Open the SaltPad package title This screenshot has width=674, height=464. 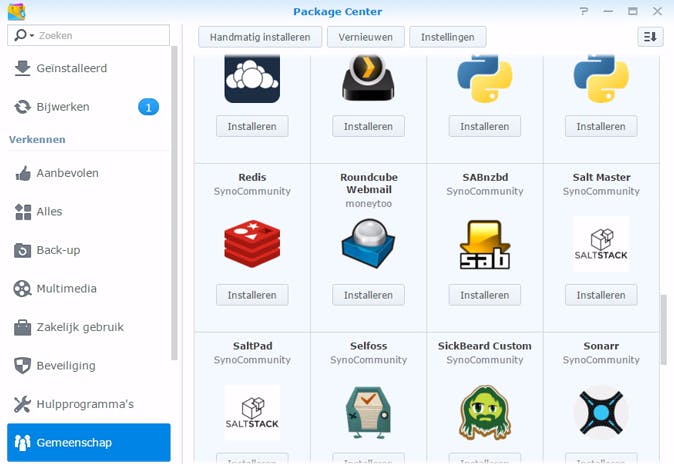252,346
